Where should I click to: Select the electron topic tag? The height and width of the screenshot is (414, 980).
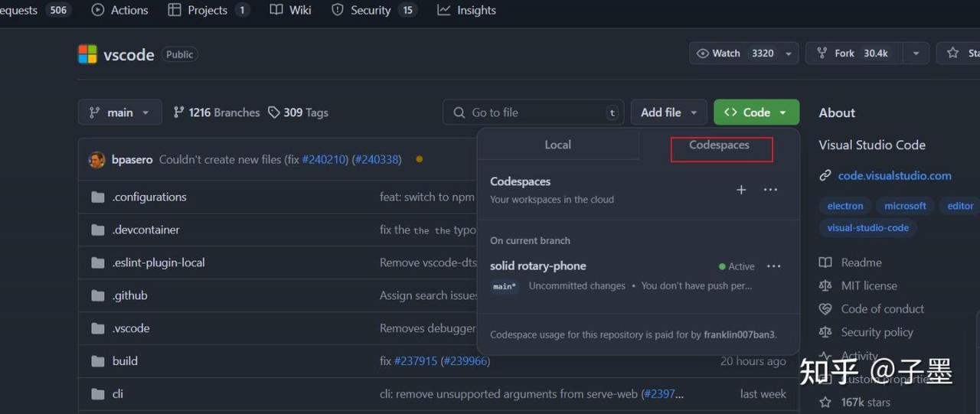845,206
